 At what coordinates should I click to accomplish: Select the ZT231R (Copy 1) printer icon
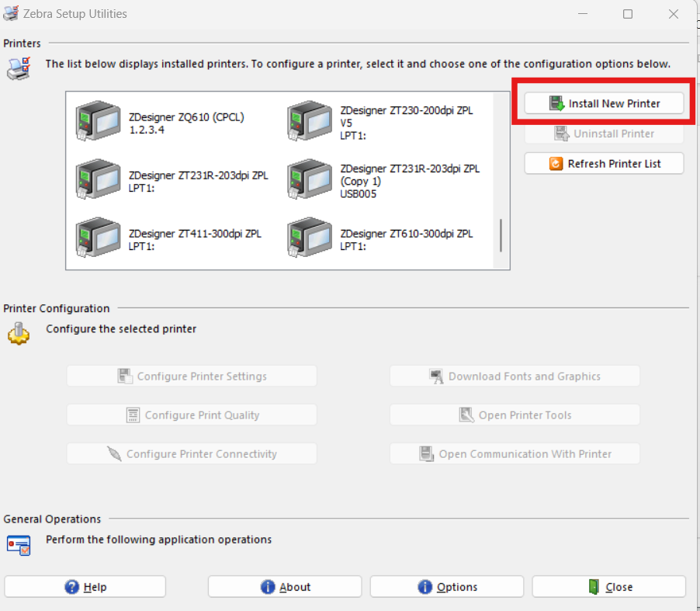point(309,179)
